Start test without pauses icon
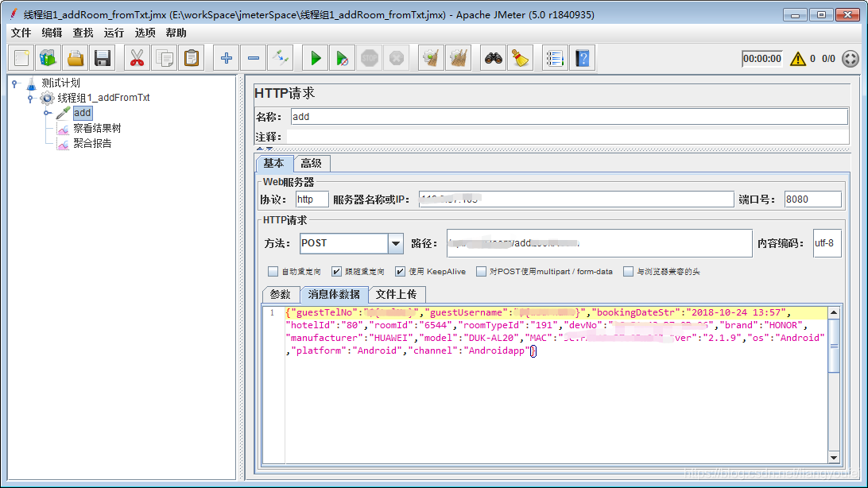868x488 pixels. pyautogui.click(x=342, y=58)
